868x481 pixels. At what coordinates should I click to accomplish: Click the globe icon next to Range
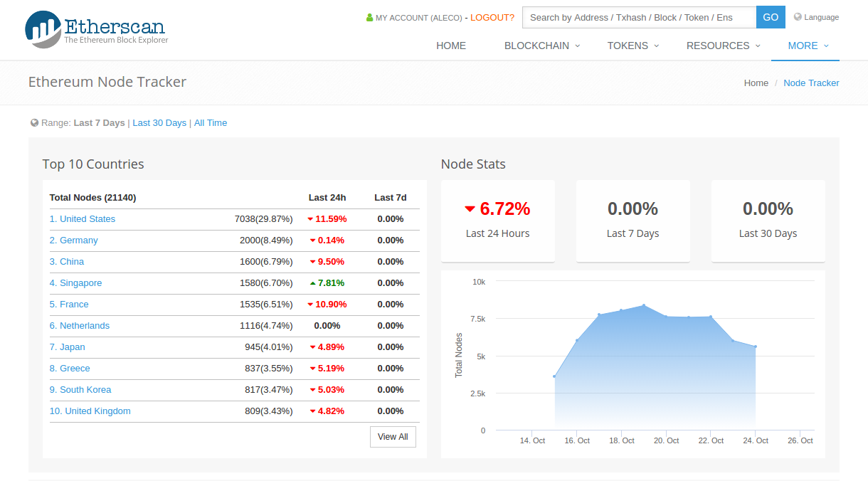34,123
